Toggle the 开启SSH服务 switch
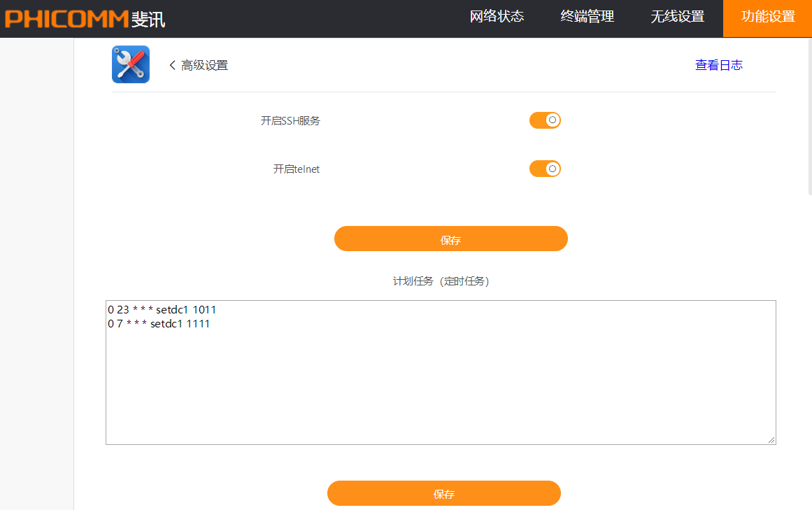Image resolution: width=812 pixels, height=510 pixels. (545, 120)
